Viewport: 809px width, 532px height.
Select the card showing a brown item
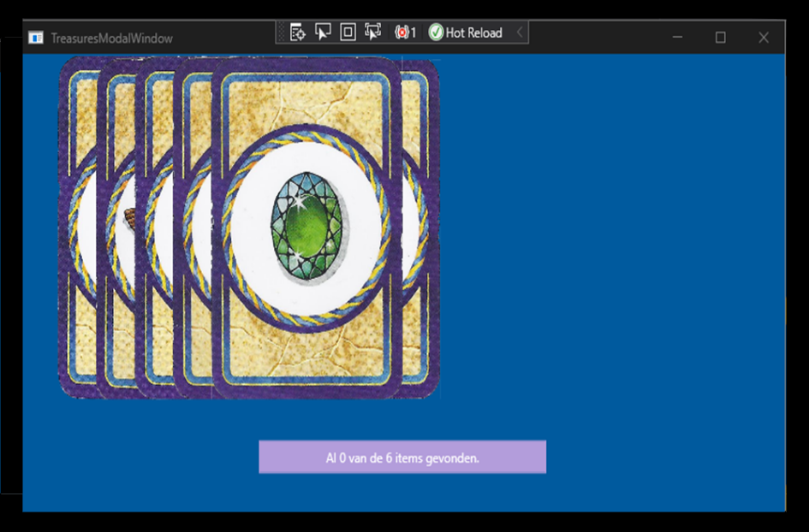[x=116, y=228]
